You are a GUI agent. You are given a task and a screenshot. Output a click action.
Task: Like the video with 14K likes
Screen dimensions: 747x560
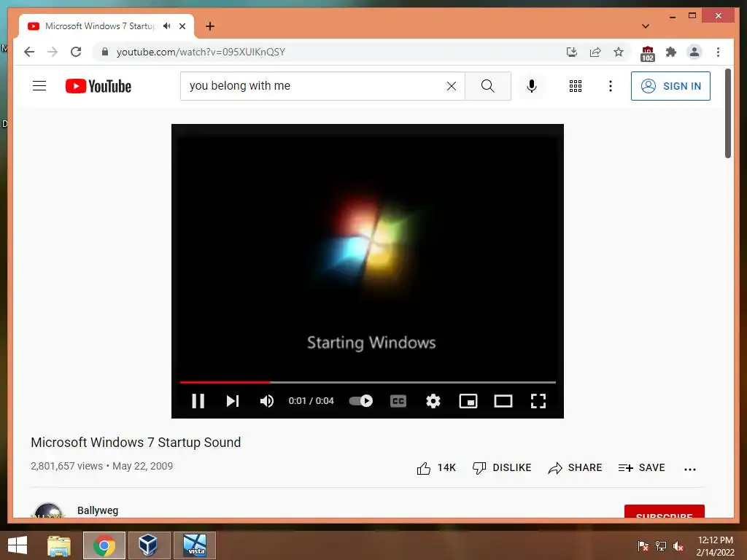(x=436, y=468)
